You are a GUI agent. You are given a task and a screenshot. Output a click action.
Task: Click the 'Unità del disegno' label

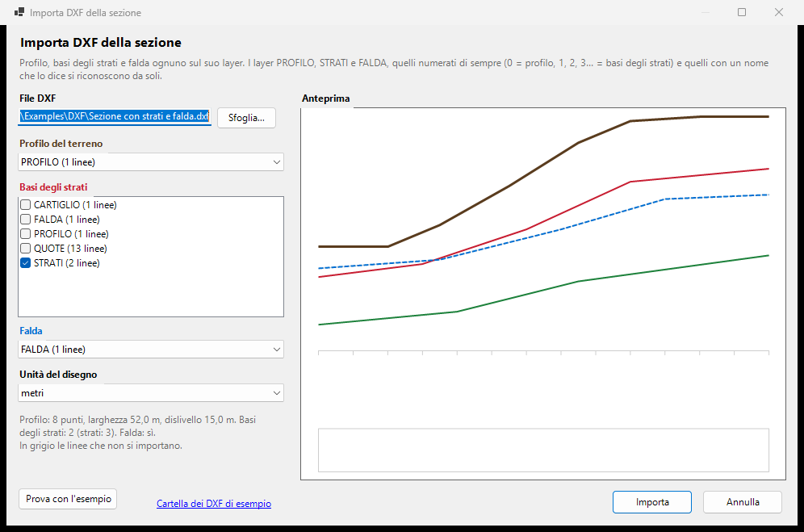coord(58,375)
